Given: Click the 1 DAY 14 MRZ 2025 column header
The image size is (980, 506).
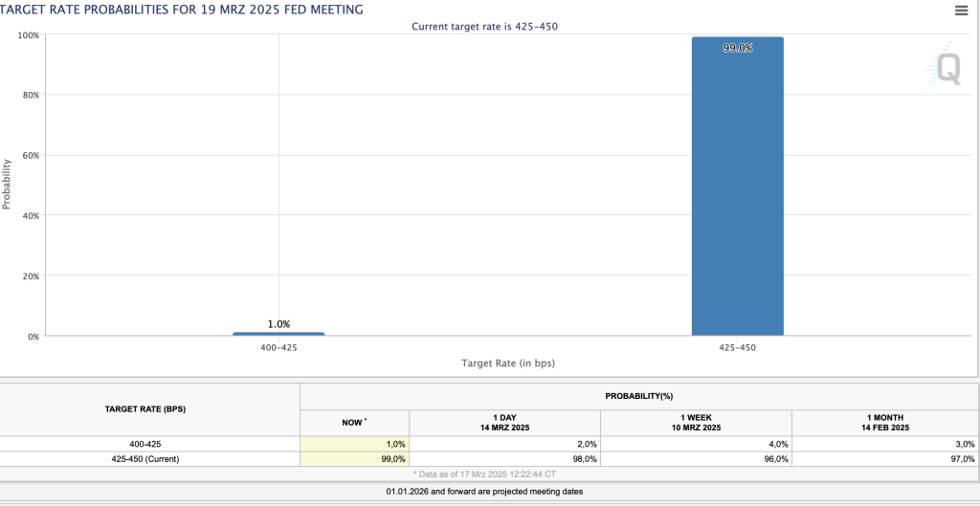Looking at the screenshot, I should pos(504,423).
